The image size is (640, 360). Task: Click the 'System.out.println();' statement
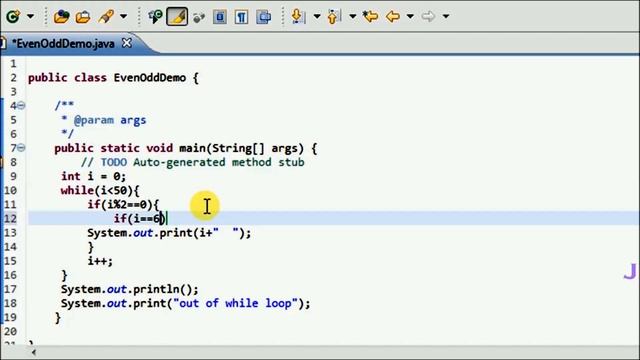point(130,289)
